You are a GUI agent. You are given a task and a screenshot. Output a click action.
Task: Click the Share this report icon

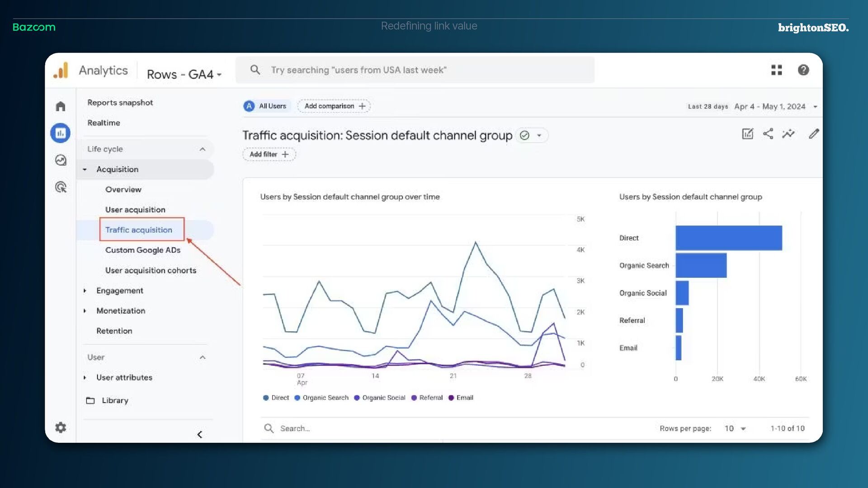768,134
